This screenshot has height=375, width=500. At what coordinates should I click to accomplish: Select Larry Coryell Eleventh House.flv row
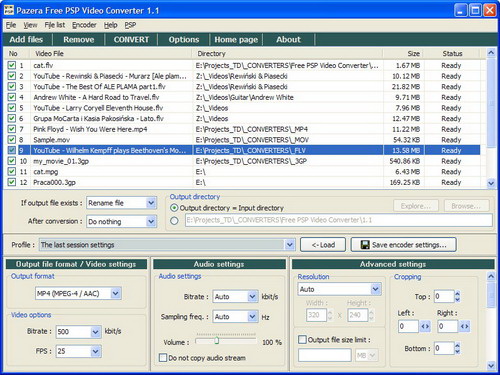click(x=243, y=108)
